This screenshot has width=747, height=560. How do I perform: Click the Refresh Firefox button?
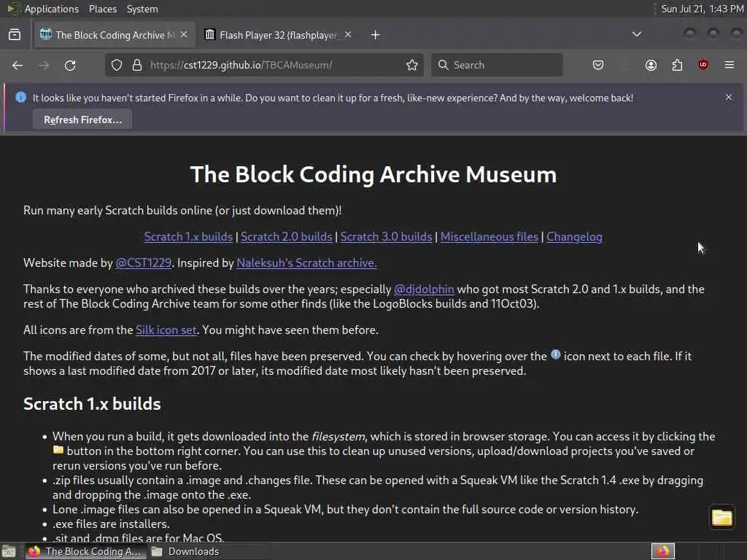(82, 120)
